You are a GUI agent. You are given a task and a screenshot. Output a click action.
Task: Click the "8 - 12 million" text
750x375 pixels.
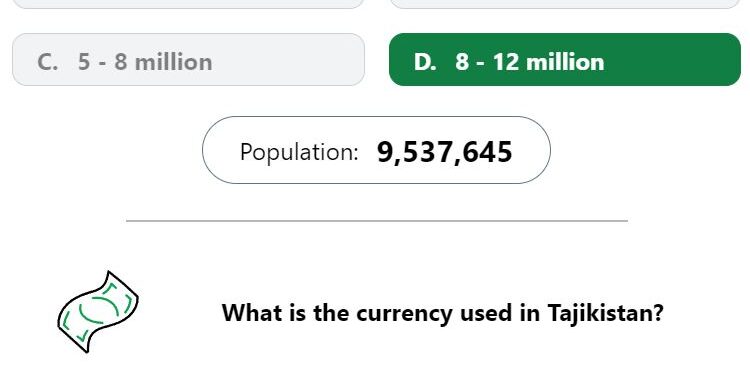coord(530,62)
